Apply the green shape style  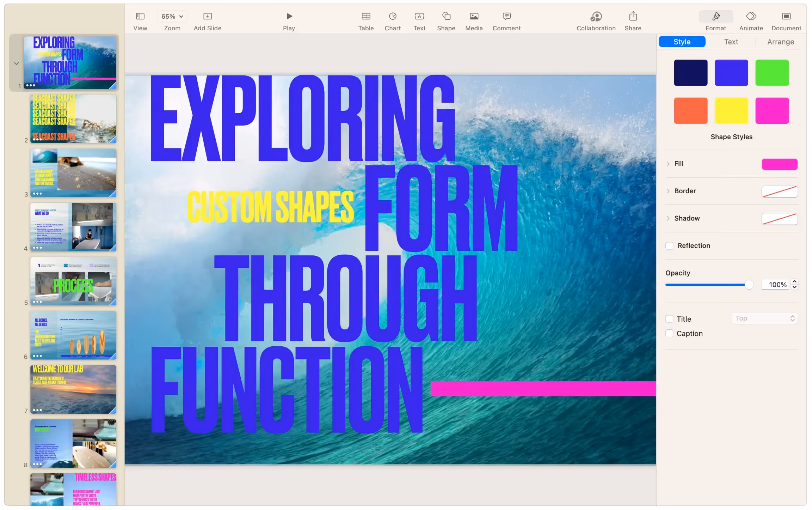coord(772,73)
